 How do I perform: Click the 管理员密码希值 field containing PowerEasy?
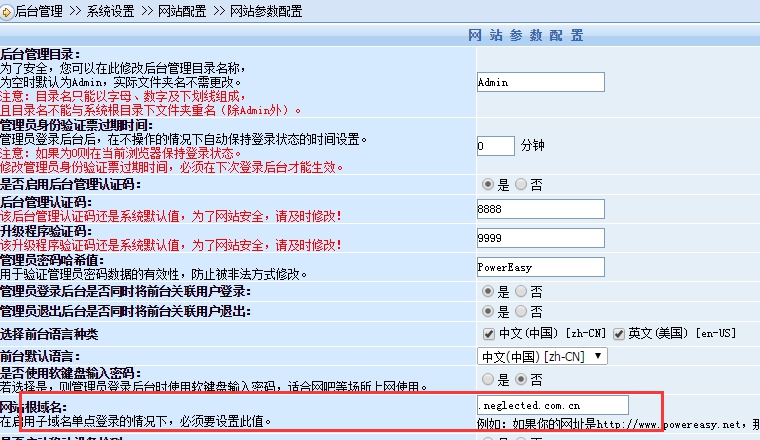point(541,266)
